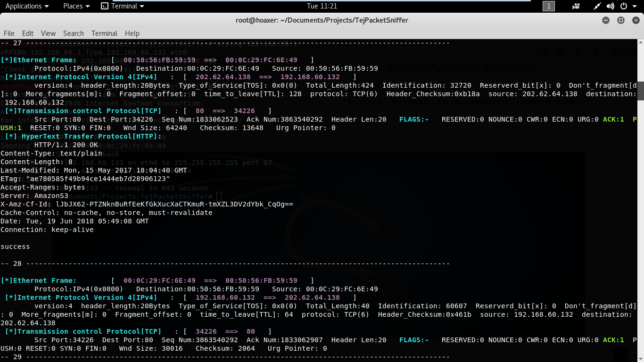Screen dimensions: 644x362
Task: Open the Search menu in terminal
Action: coord(74,33)
